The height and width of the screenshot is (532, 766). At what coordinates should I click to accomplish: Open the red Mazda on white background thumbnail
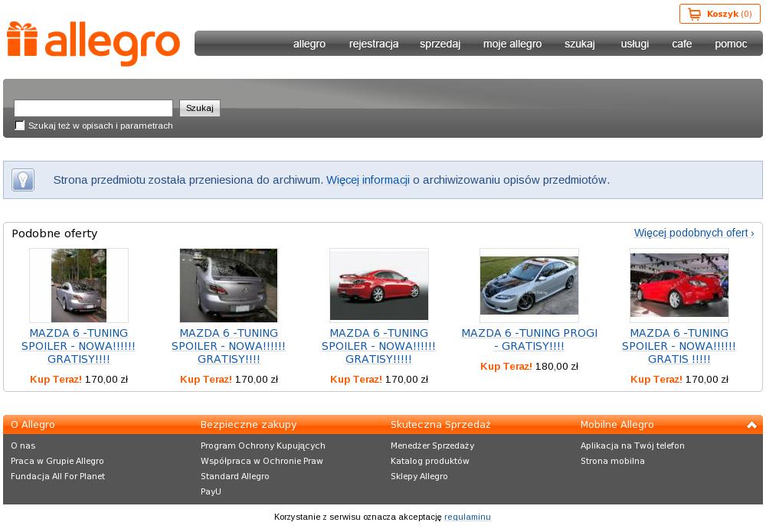click(379, 286)
